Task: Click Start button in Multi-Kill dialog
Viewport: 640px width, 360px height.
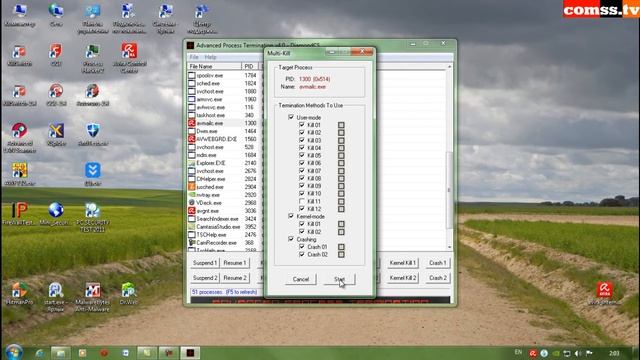Action: pyautogui.click(x=339, y=279)
